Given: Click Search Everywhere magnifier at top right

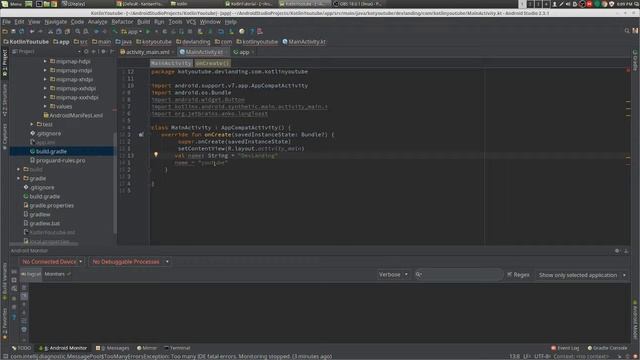Looking at the screenshot, I should (x=627, y=31).
